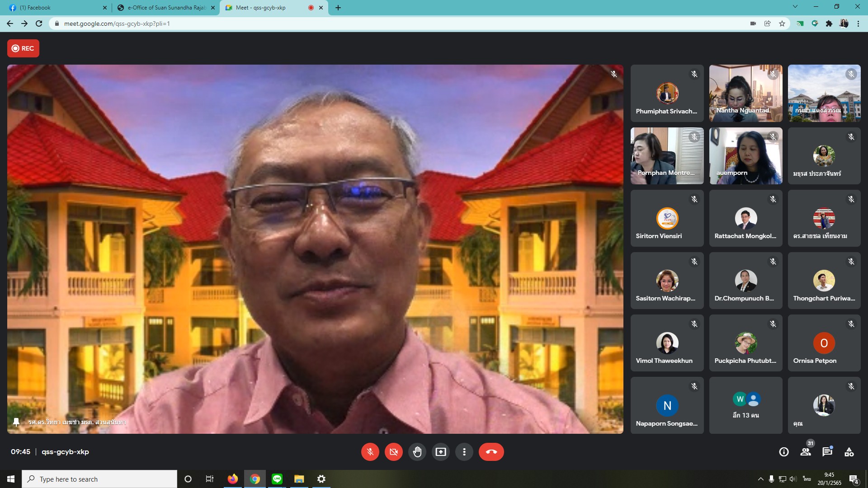
Task: Toggle the microphone on
Action: pos(370,452)
